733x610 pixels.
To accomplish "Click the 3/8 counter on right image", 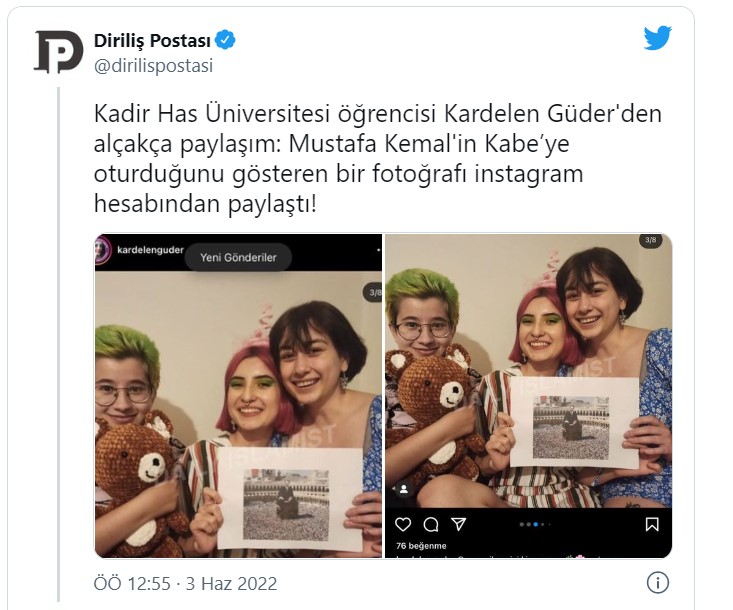I will (x=651, y=240).
